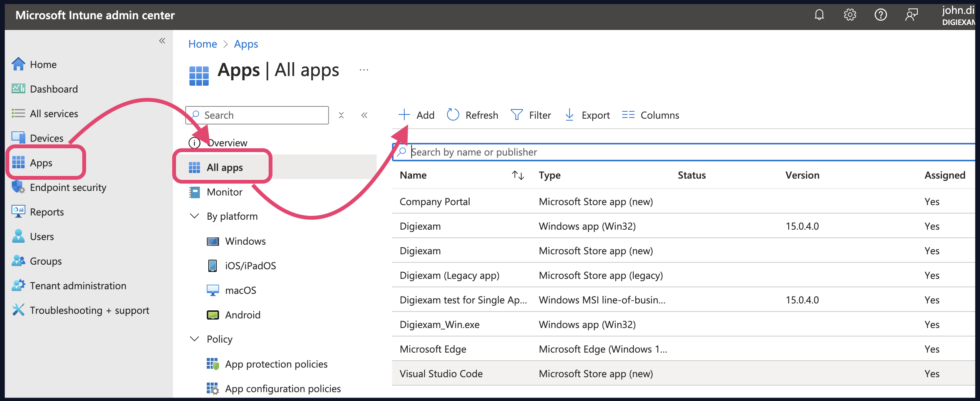Open help question mark icon

(880, 15)
